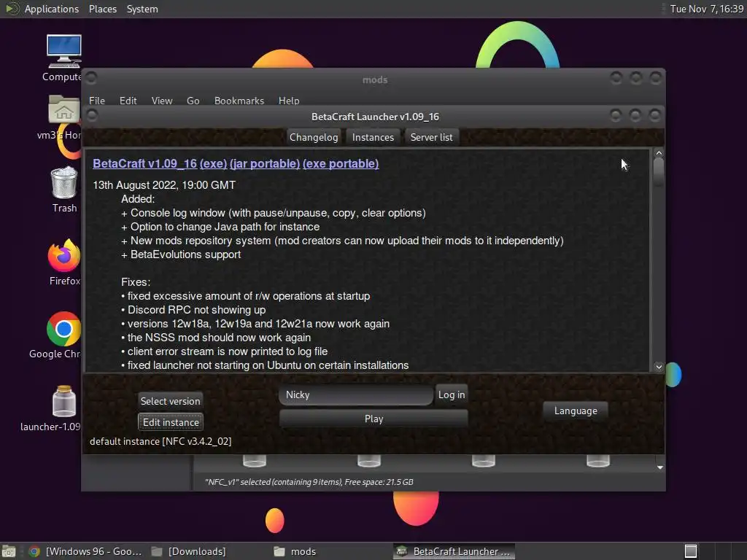Open the System menu in top panel

pos(142,9)
